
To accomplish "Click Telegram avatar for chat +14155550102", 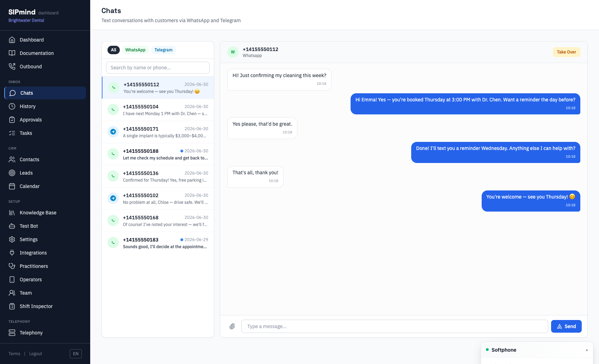I will coord(113,198).
